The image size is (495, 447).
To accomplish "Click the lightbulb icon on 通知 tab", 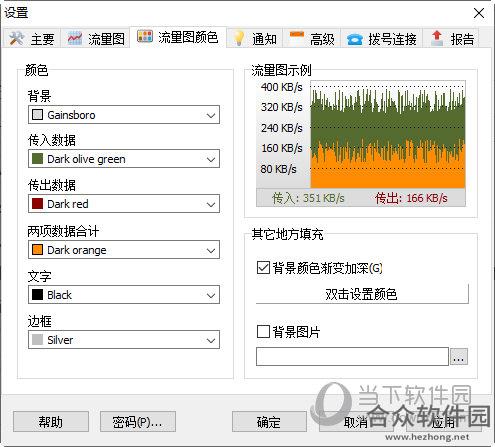I will [x=239, y=38].
